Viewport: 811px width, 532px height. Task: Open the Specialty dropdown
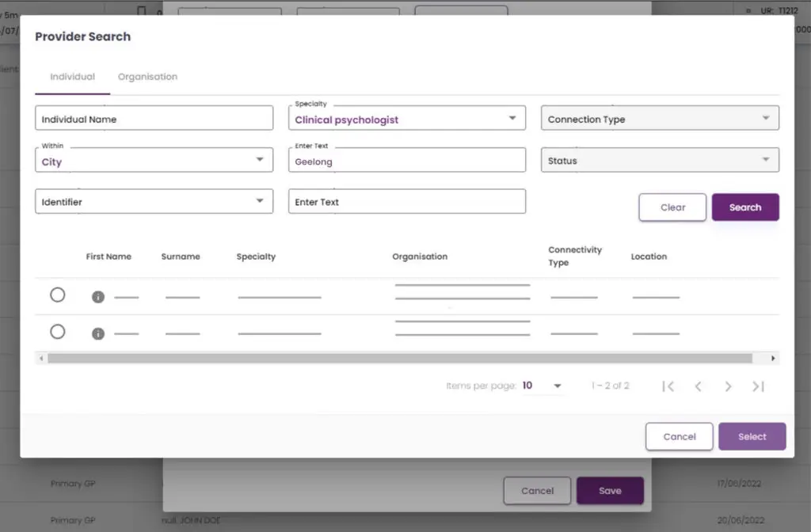pyautogui.click(x=407, y=120)
